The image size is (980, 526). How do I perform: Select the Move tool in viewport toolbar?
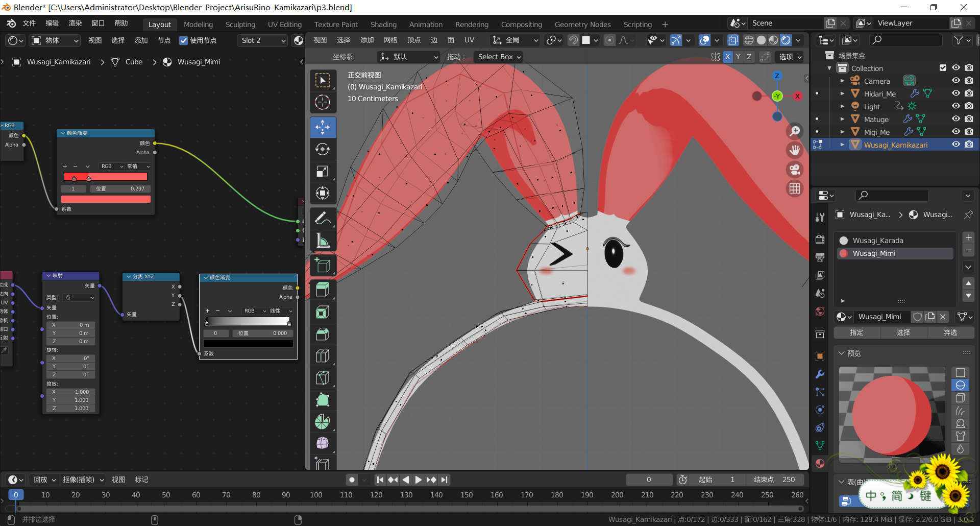[323, 127]
